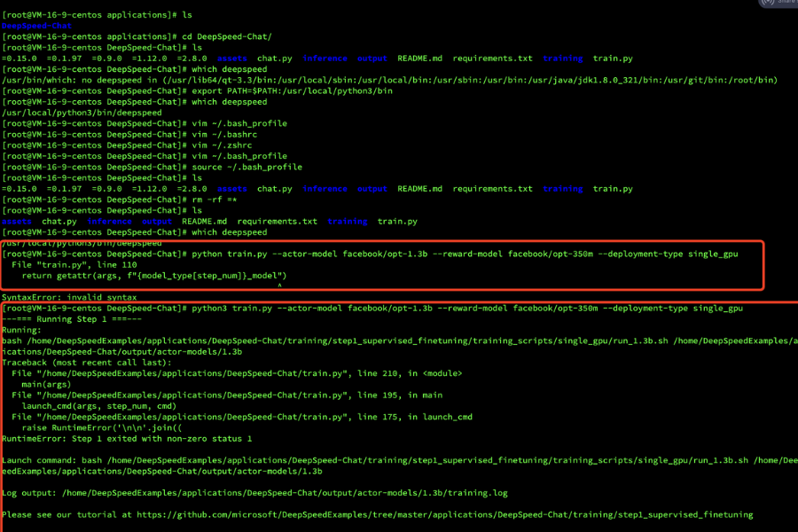Click chat.py in the listing after rm -rf
This screenshot has width=798, height=532.
coord(59,222)
